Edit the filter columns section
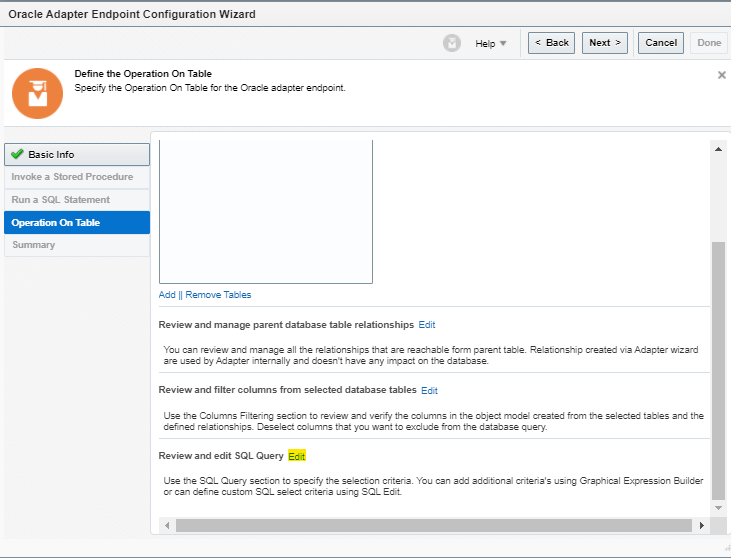This screenshot has height=558, width=731. point(429,390)
